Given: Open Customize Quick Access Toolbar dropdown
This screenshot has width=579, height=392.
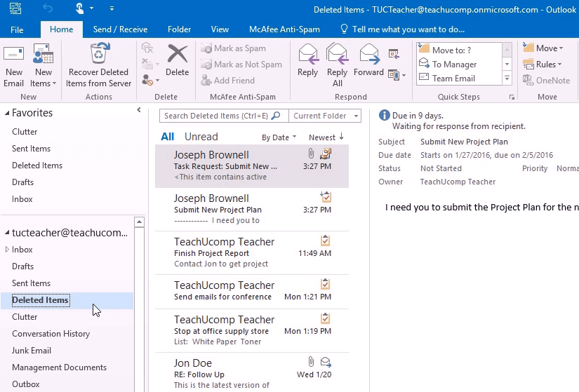Looking at the screenshot, I should (x=112, y=8).
